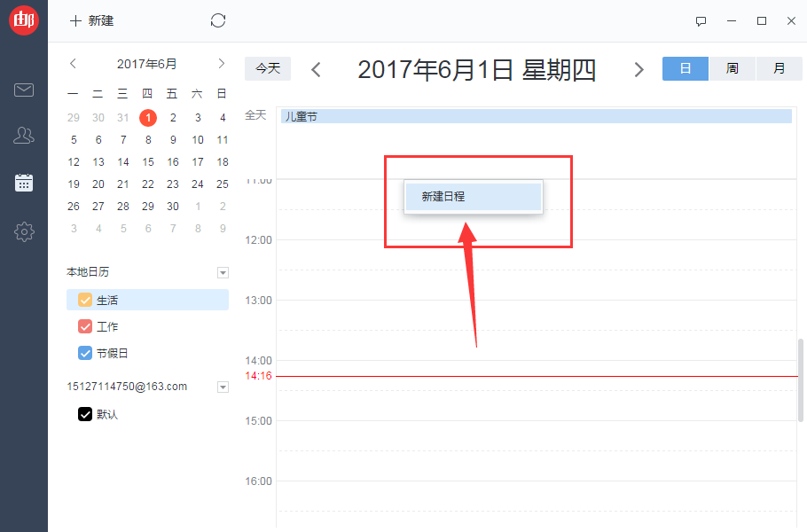Viewport: 807px width, 532px height.
Task: Open the Mail section in the left sidebar
Action: pyautogui.click(x=24, y=90)
